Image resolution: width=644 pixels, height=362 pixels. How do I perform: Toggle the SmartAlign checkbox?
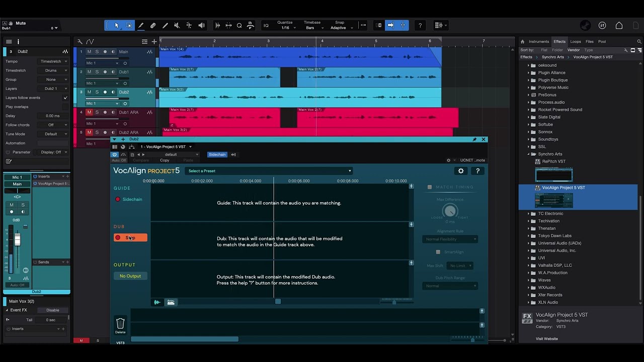point(438,252)
